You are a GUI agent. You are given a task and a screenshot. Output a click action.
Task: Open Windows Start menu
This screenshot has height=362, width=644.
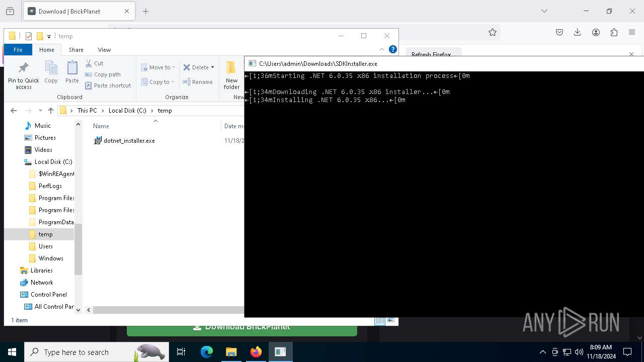pos(12,352)
